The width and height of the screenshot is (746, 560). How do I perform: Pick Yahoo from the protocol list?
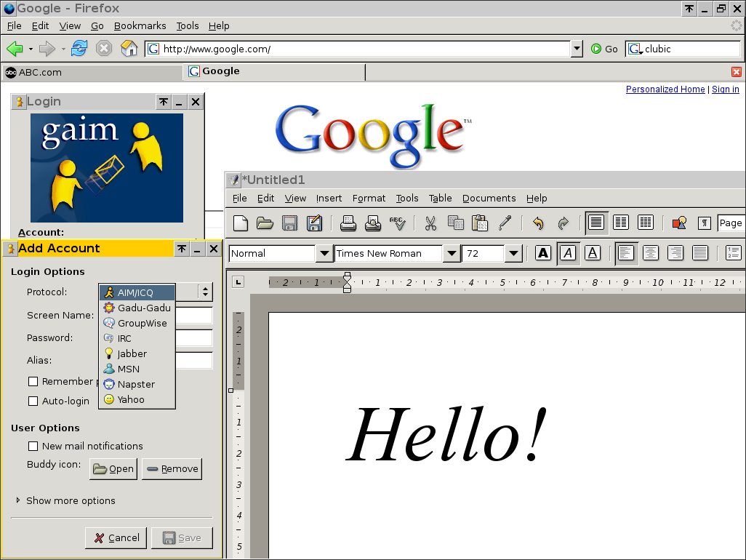(137, 399)
